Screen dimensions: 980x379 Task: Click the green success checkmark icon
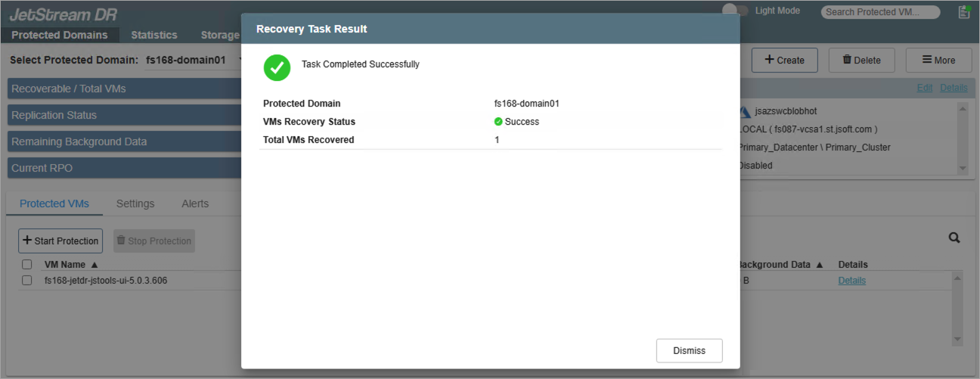277,67
